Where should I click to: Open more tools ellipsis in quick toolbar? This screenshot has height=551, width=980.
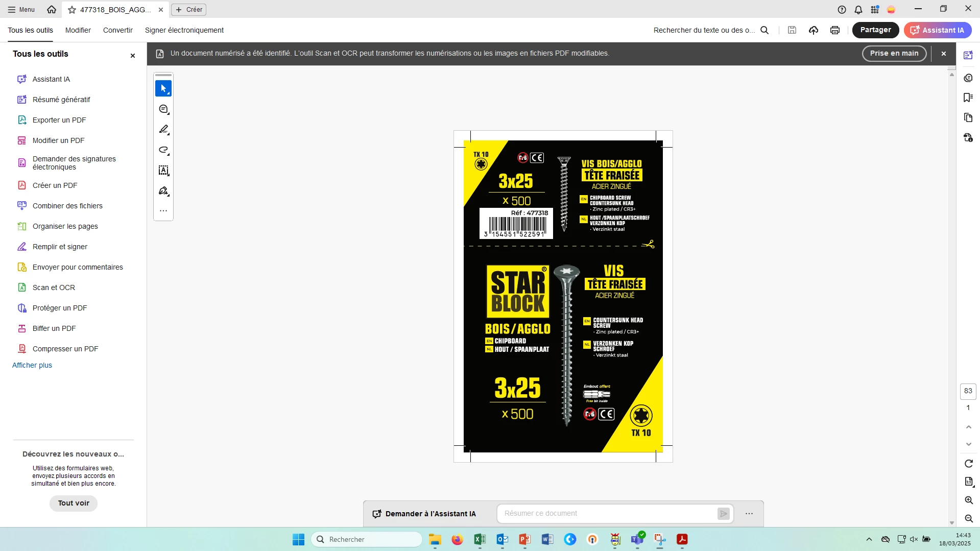tap(163, 210)
